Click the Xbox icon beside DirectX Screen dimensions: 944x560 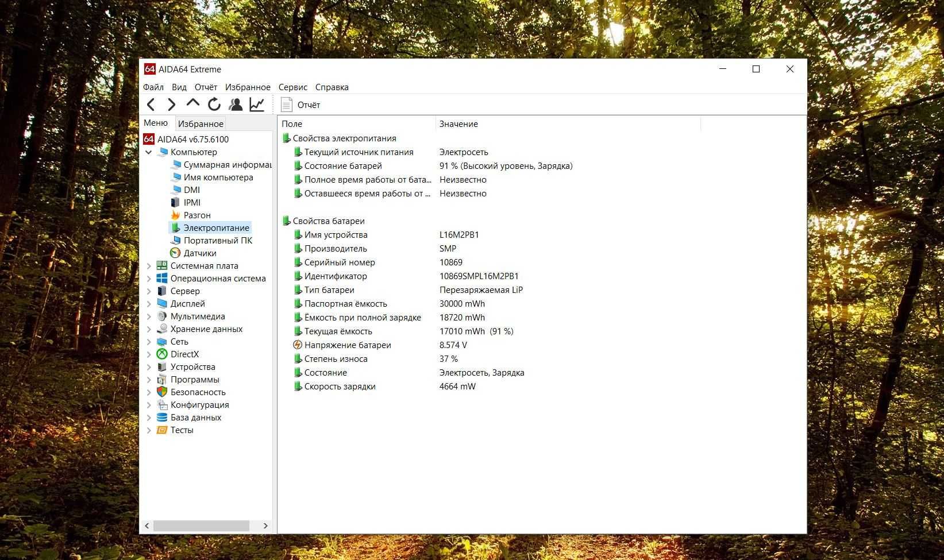coord(162,354)
